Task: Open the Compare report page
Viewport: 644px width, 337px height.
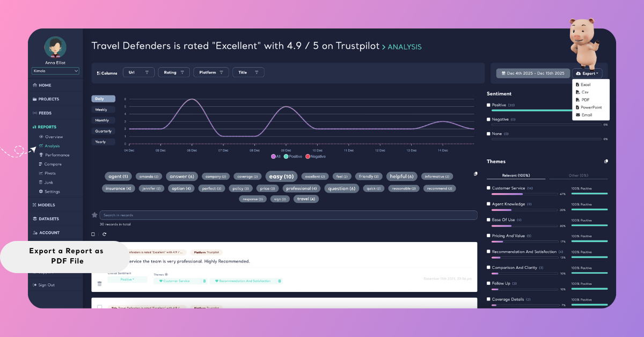Action: click(50, 164)
